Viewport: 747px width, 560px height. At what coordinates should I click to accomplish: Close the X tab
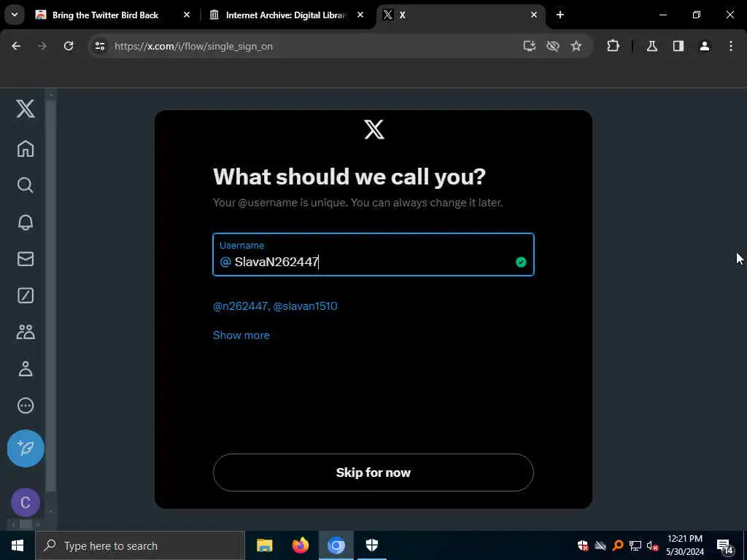(533, 15)
